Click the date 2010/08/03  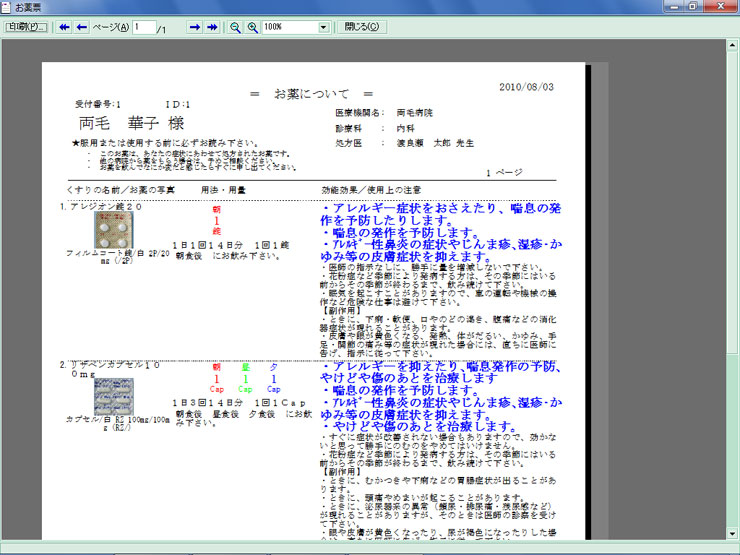pos(526,87)
